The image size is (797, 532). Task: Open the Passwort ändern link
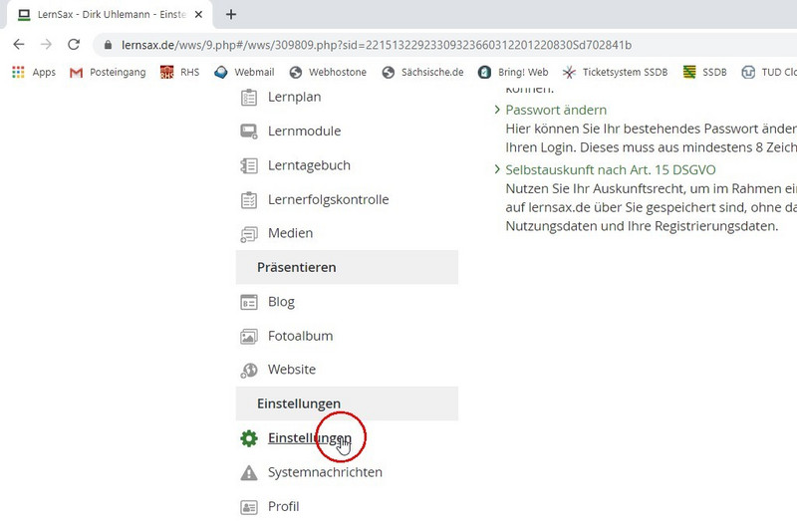coord(556,110)
